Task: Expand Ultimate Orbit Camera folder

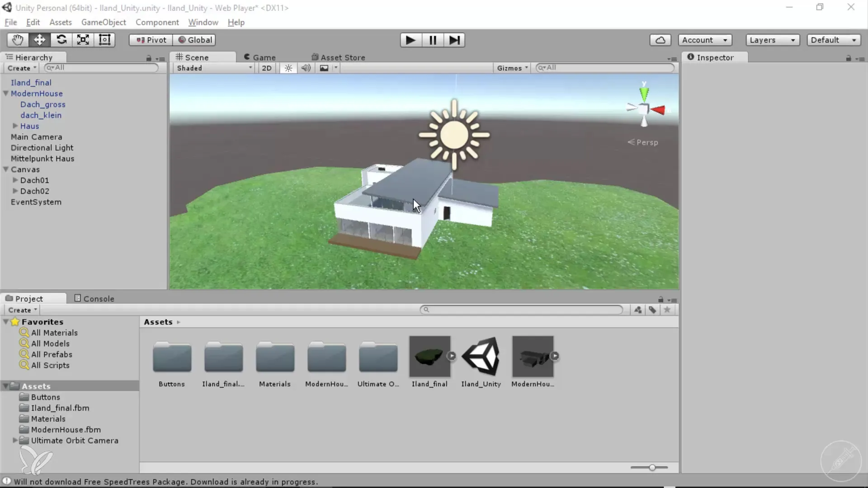Action: (x=15, y=440)
